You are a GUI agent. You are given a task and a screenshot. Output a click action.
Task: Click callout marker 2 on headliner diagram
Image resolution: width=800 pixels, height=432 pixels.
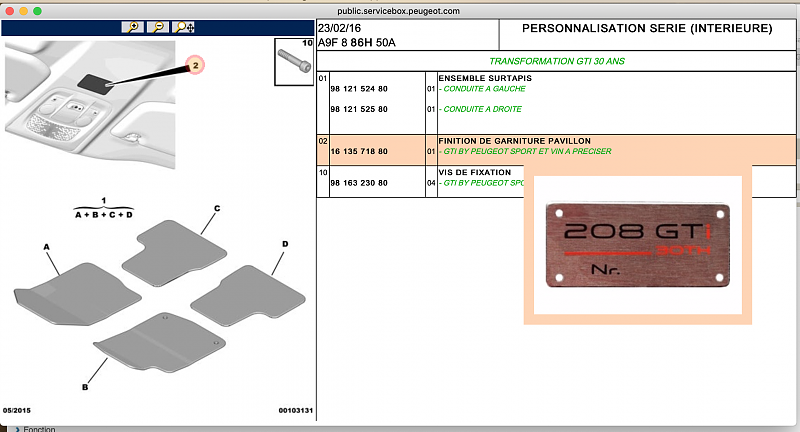195,65
